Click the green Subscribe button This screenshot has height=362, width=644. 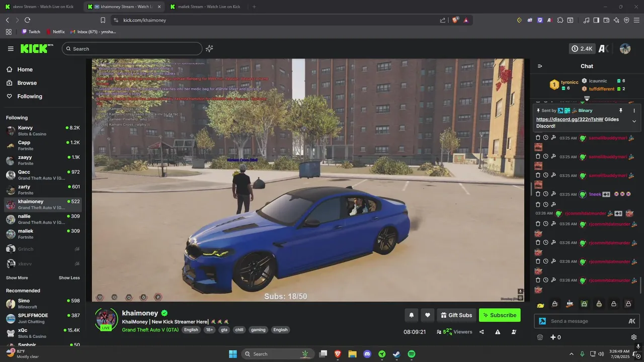pos(500,315)
